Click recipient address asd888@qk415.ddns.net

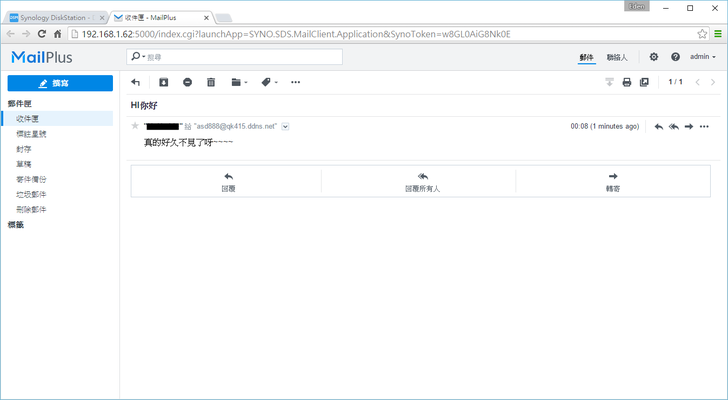pos(235,126)
